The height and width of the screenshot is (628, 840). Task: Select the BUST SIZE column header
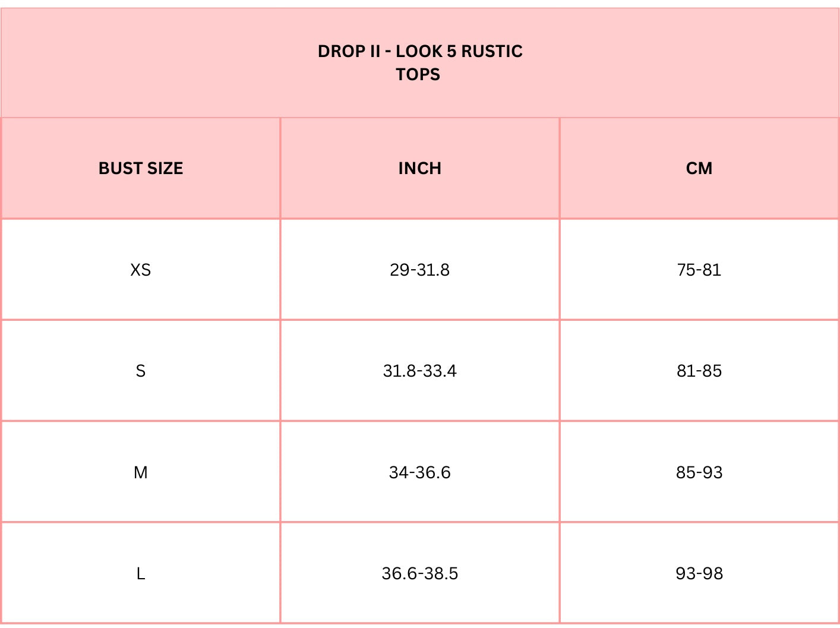141,169
